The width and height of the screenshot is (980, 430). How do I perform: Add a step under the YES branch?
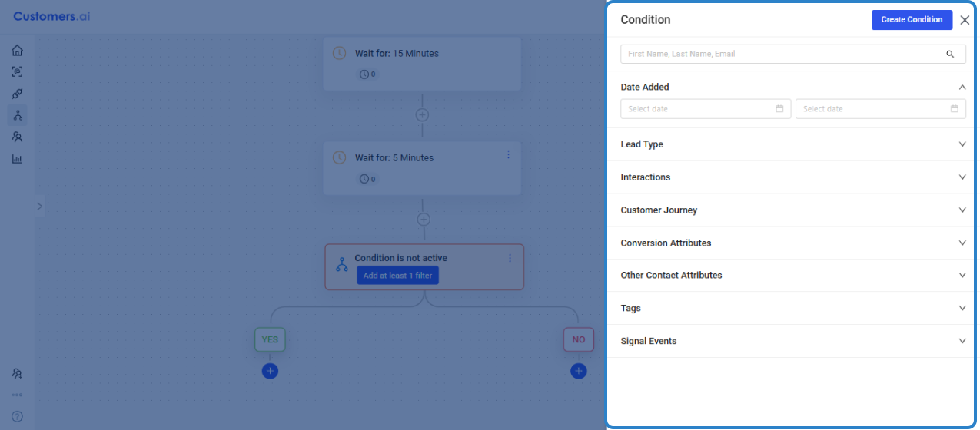[270, 371]
